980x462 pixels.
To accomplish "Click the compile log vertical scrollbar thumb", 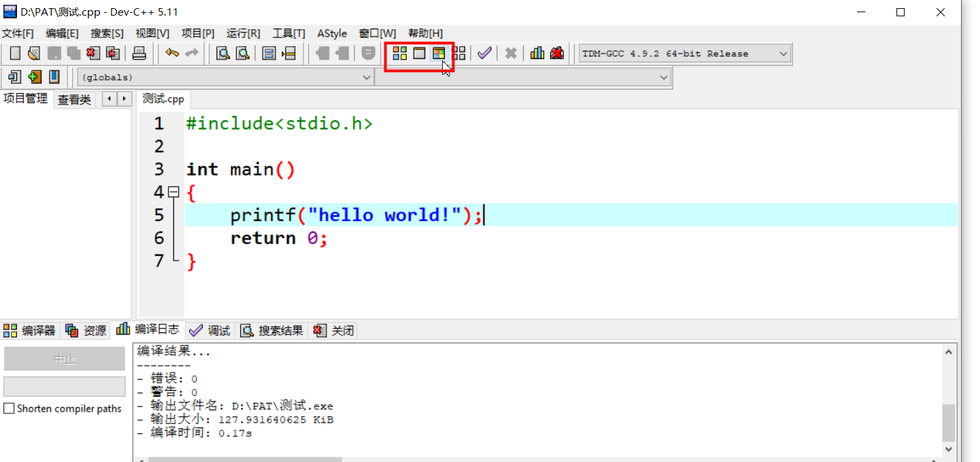I will pyautogui.click(x=949, y=423).
